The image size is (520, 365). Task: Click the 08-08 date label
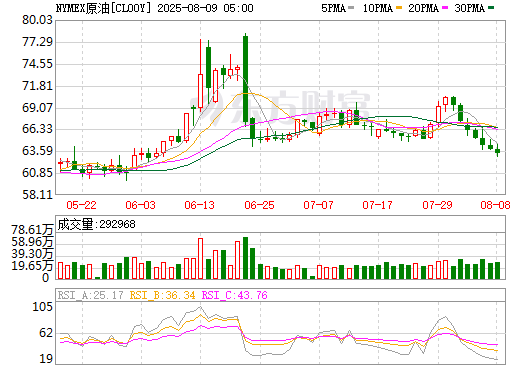pos(495,205)
